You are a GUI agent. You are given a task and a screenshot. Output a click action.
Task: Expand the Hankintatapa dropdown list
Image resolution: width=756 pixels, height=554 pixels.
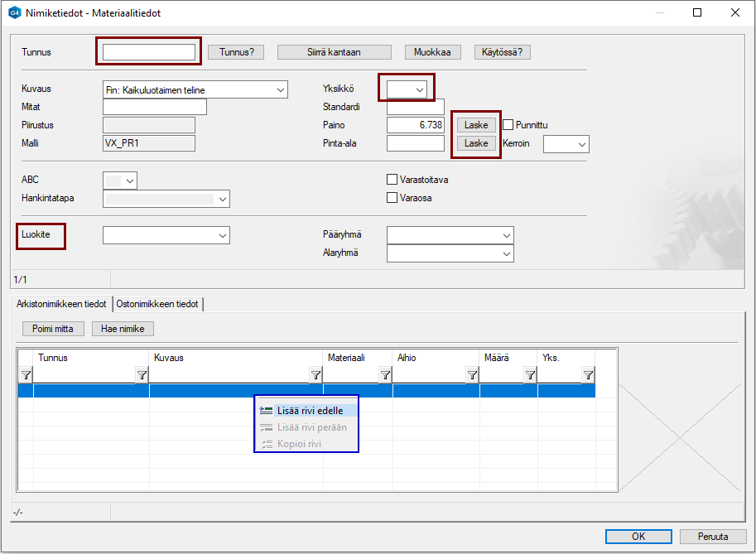coord(221,199)
